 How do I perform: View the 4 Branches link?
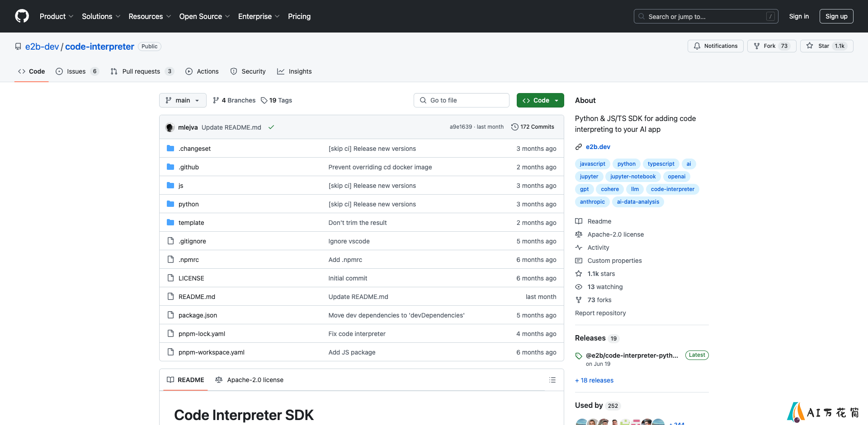(234, 100)
